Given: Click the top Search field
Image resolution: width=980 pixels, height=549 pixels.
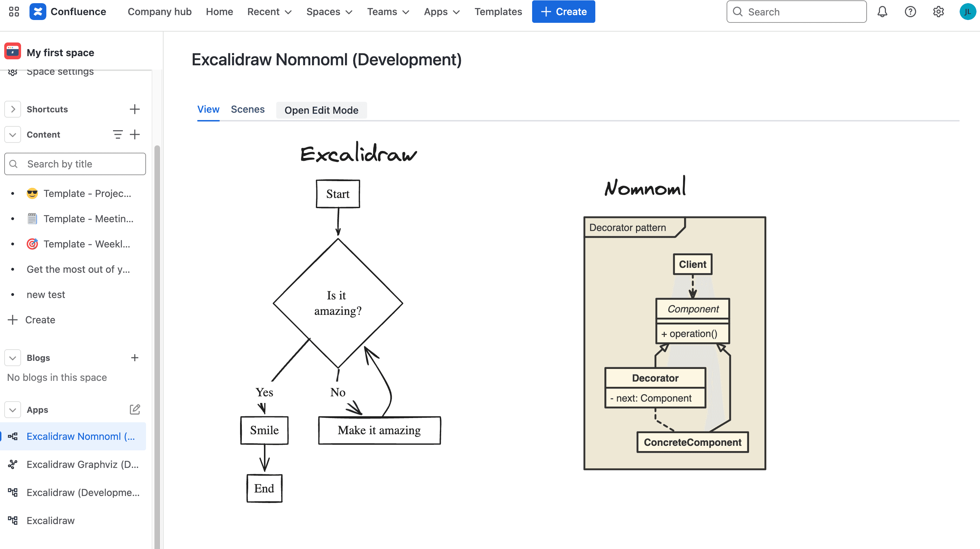Looking at the screenshot, I should point(797,12).
